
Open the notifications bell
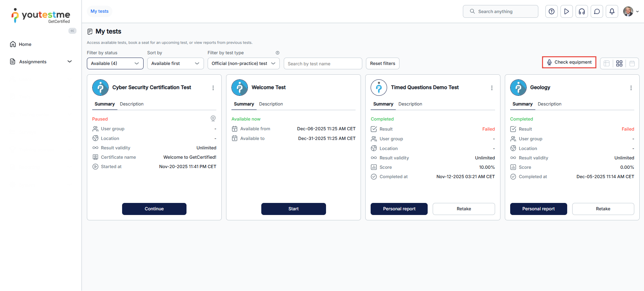click(612, 11)
